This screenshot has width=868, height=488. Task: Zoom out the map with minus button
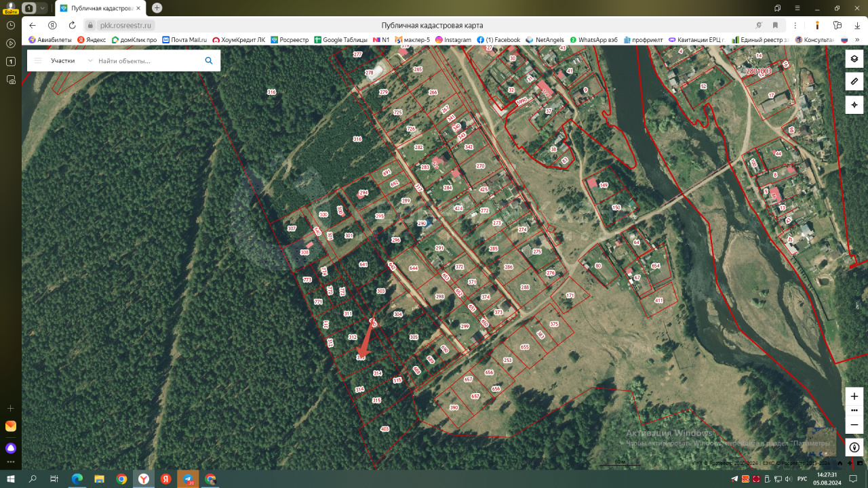854,424
